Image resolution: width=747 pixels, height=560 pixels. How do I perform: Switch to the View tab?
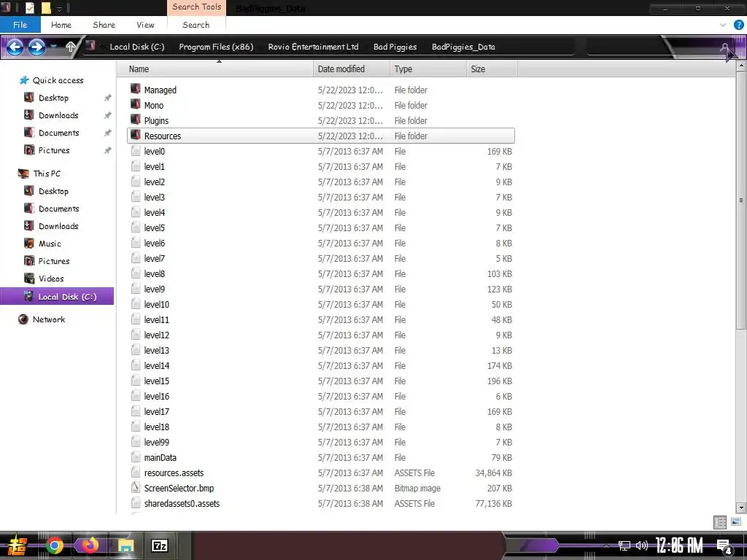(145, 25)
